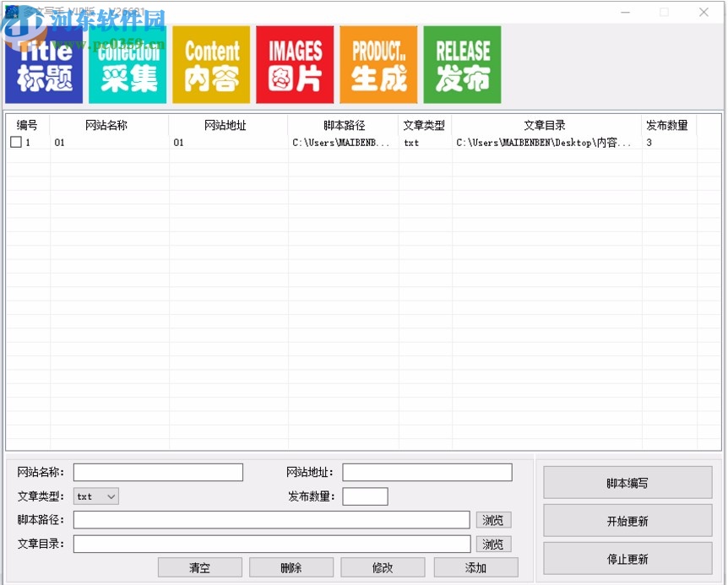
Task: Close the application window
Action: point(704,12)
